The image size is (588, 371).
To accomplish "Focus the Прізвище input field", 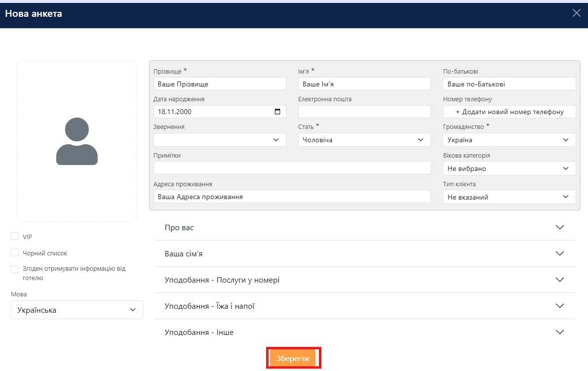I will [x=220, y=83].
